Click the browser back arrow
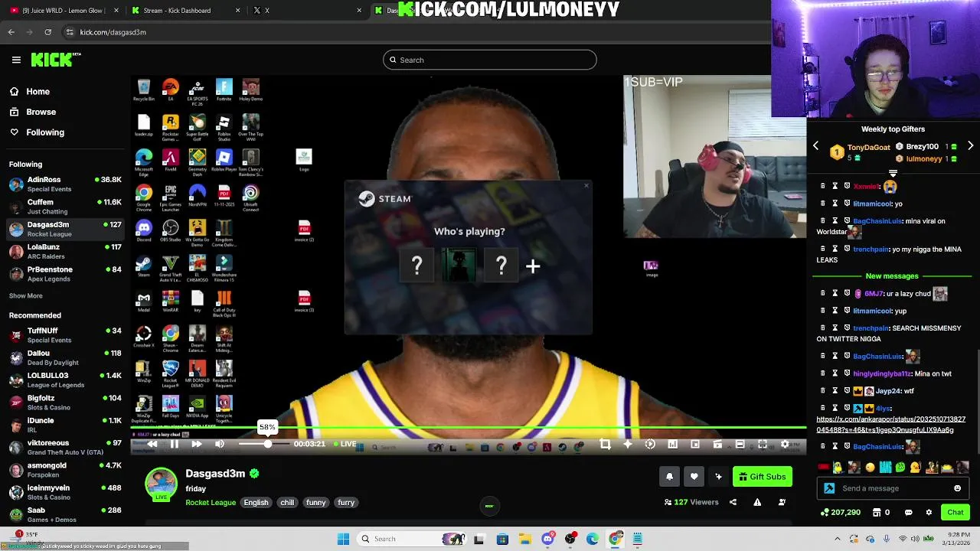 click(x=11, y=32)
